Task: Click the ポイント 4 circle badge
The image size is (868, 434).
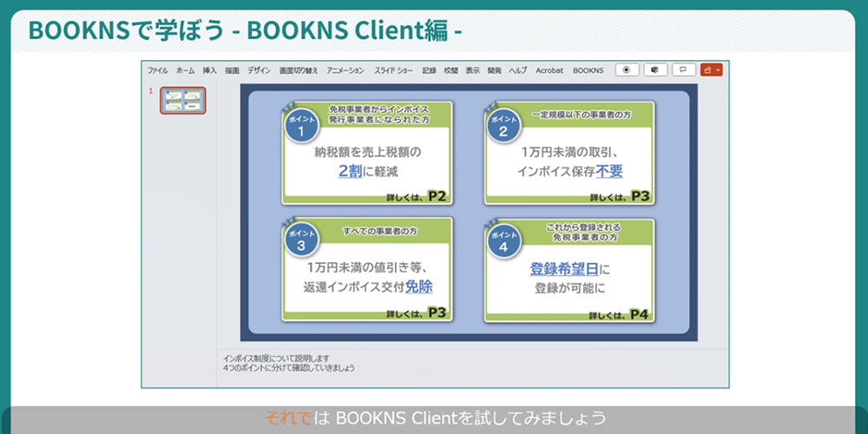Action: click(x=503, y=240)
